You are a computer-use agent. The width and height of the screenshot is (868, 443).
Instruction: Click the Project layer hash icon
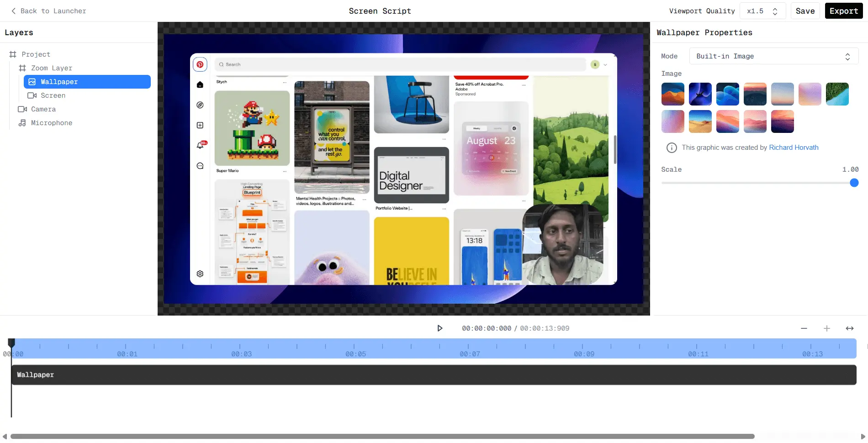pos(13,54)
